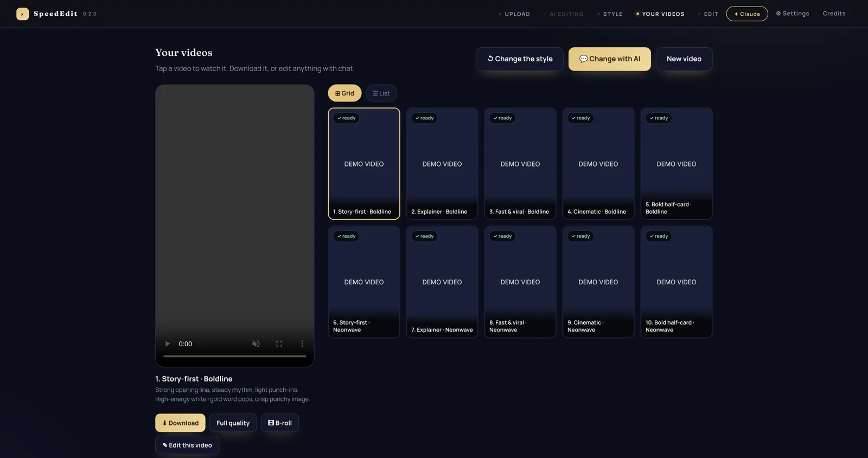Click the '1. Story-first · Boldline' title below the player

[x=194, y=379]
